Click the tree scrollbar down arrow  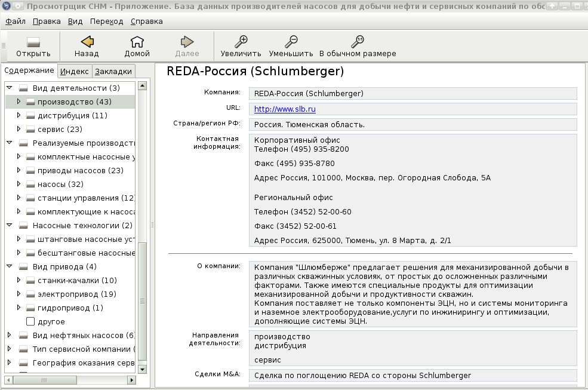(x=143, y=369)
